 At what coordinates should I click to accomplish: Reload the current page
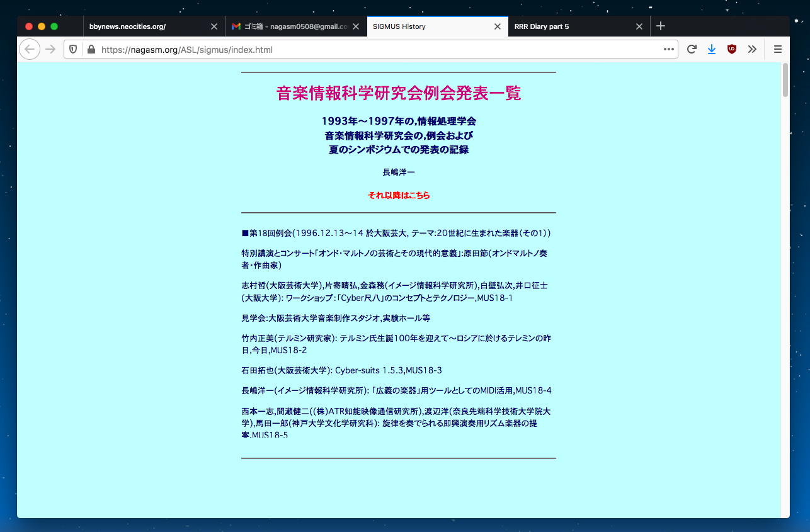(x=692, y=49)
